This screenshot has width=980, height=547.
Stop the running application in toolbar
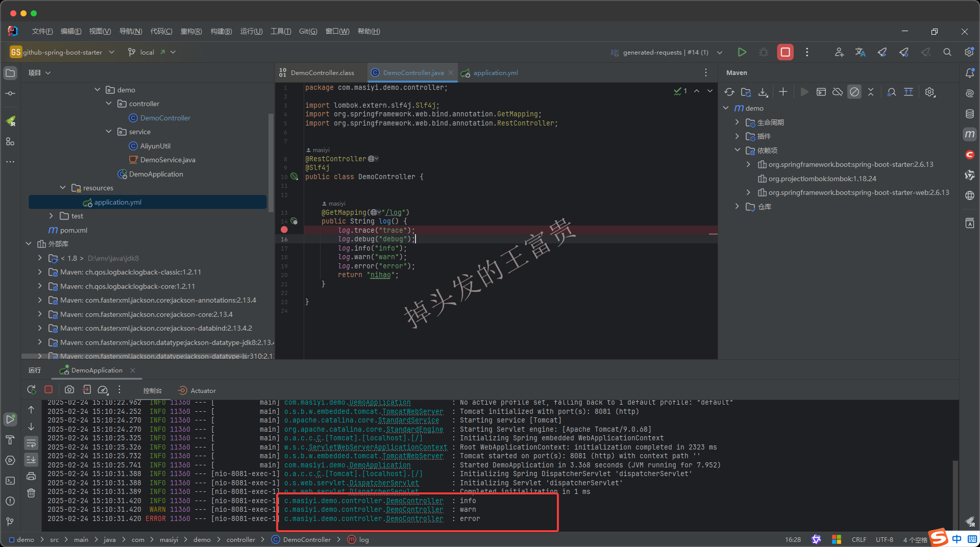point(785,52)
